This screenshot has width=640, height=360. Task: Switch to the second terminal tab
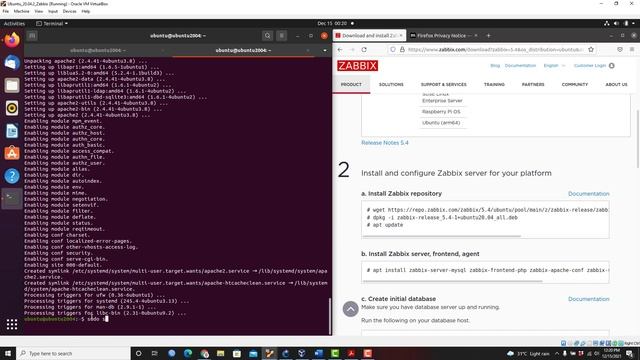244,50
